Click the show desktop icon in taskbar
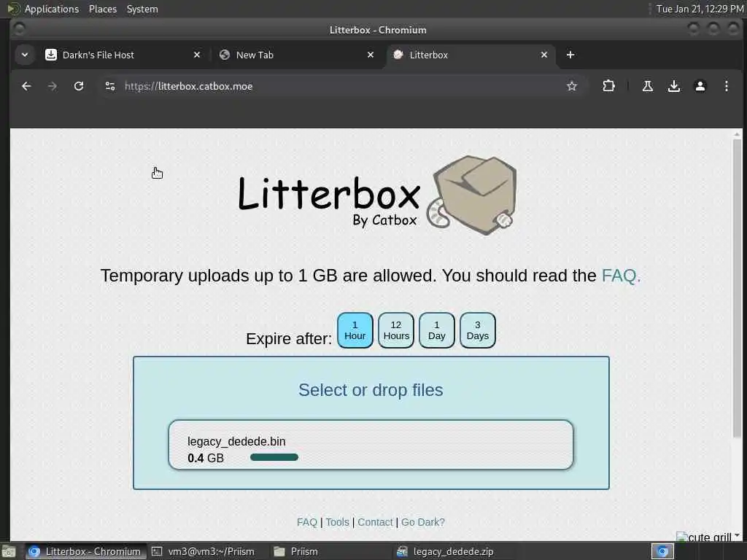This screenshot has height=560, width=747. 9,551
